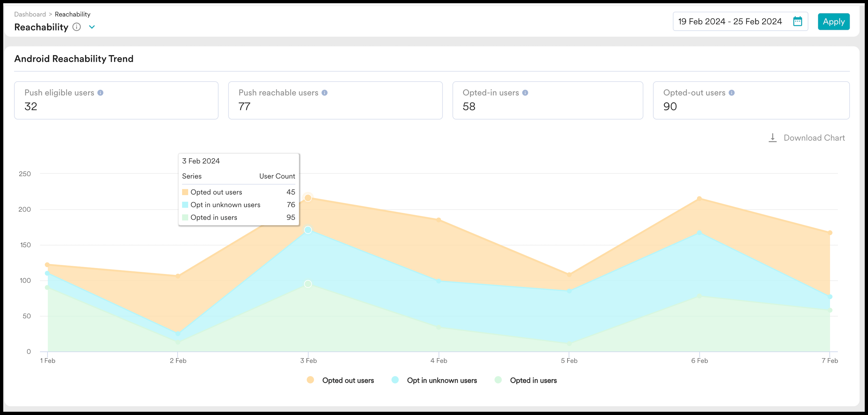
Task: Click the download arrow icon
Action: pos(772,138)
